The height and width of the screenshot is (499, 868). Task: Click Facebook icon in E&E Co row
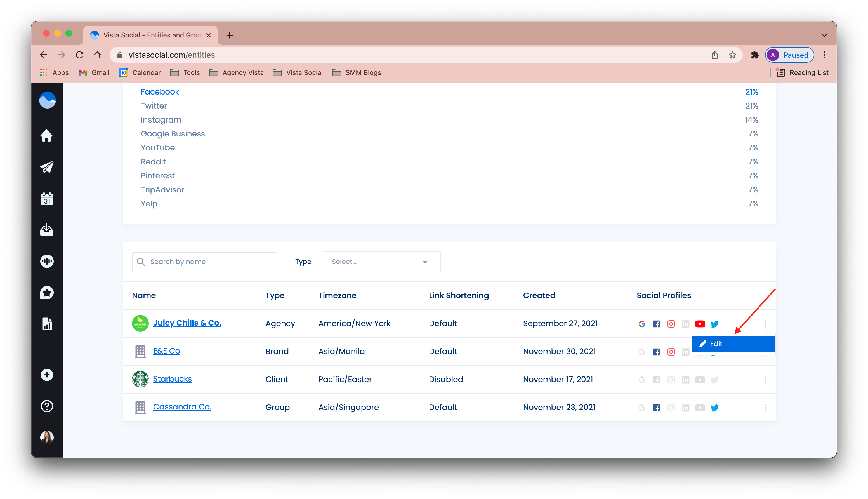pos(656,352)
